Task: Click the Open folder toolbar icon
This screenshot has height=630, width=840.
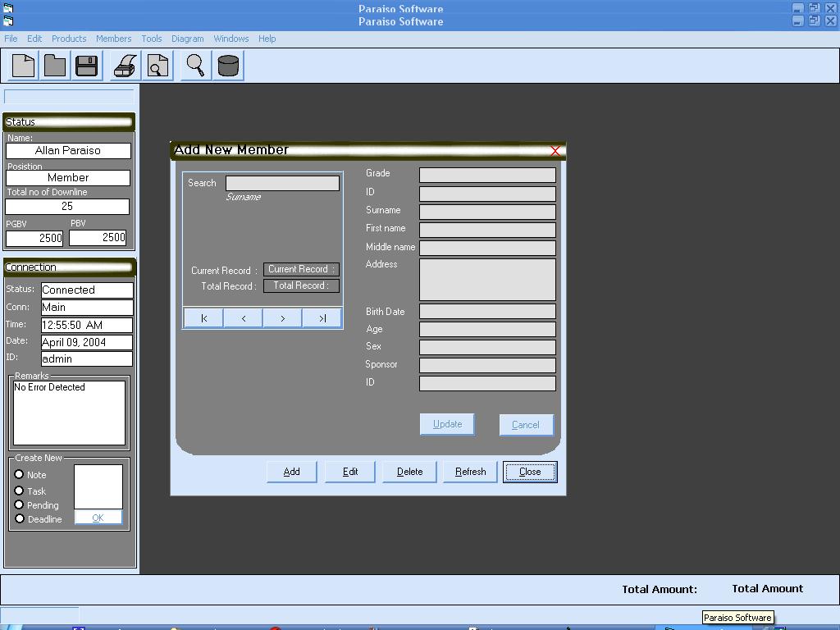Action: (55, 66)
